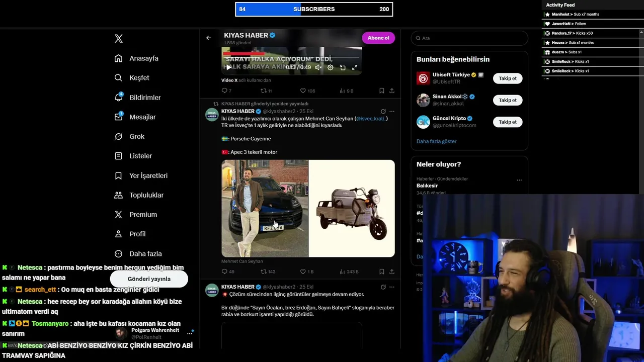This screenshot has width=644, height=362.
Task: Bookmark the Porsche post
Action: coord(382,271)
